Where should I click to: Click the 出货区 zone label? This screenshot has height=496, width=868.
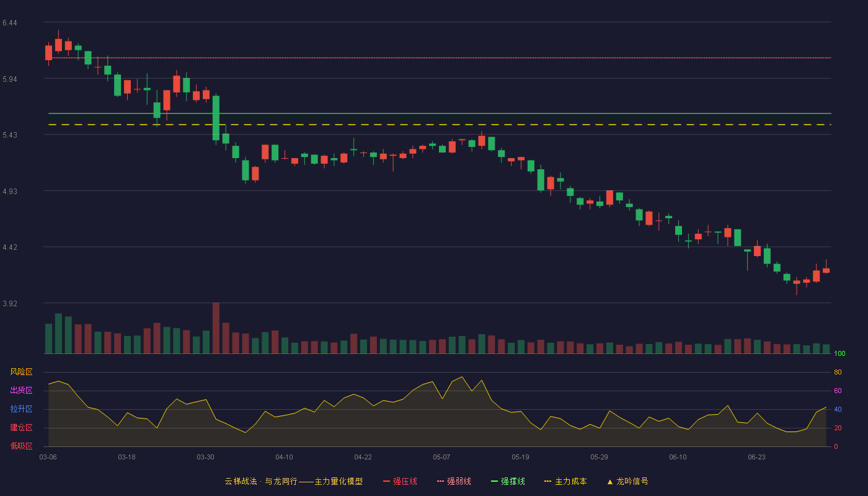pos(21,391)
